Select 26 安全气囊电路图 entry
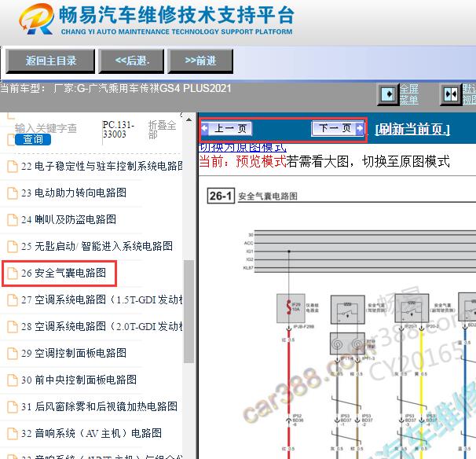This screenshot has height=459, width=476. tap(64, 273)
